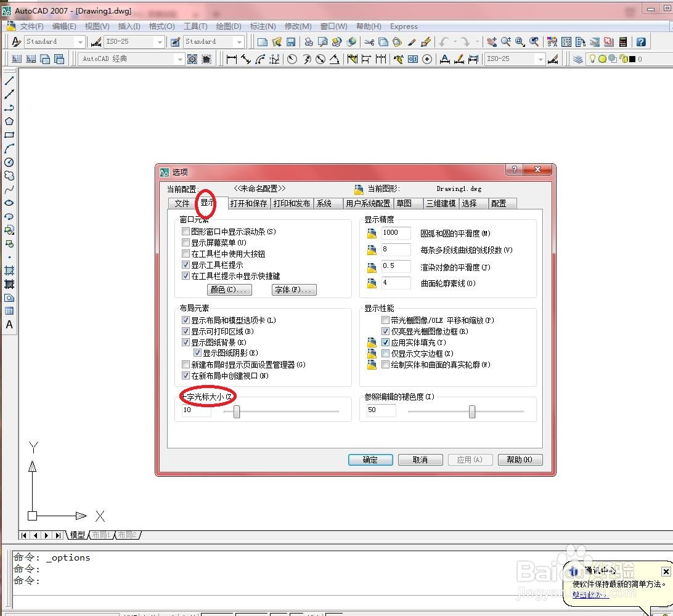Image resolution: width=673 pixels, height=616 pixels.
Task: Switch to the 三维建模 tab
Action: tap(441, 203)
